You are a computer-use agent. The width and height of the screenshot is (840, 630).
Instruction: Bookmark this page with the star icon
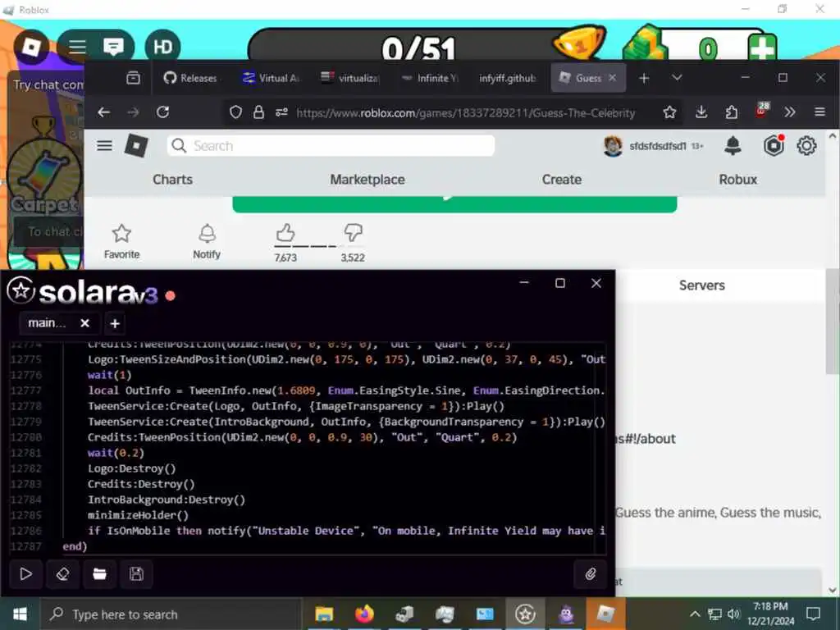tap(669, 112)
